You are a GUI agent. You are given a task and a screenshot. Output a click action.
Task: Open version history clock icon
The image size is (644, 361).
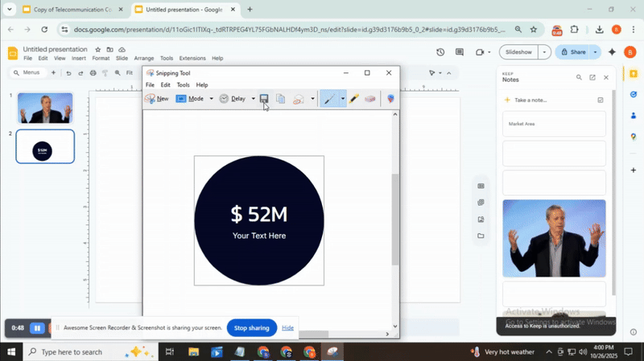pos(440,52)
